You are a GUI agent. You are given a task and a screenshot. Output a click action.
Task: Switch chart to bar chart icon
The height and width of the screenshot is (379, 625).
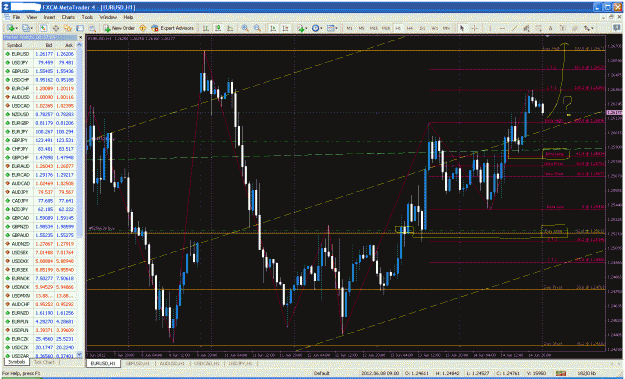coord(206,28)
